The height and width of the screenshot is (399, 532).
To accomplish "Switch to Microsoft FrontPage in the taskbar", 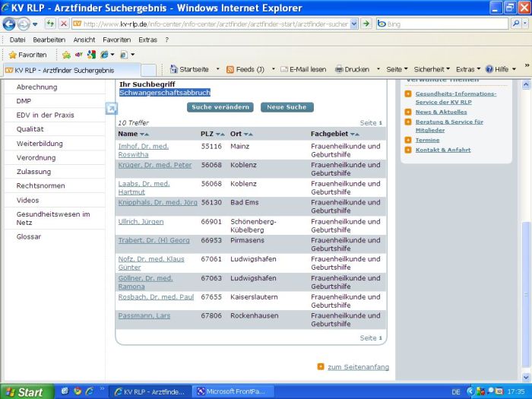I will tap(234, 391).
